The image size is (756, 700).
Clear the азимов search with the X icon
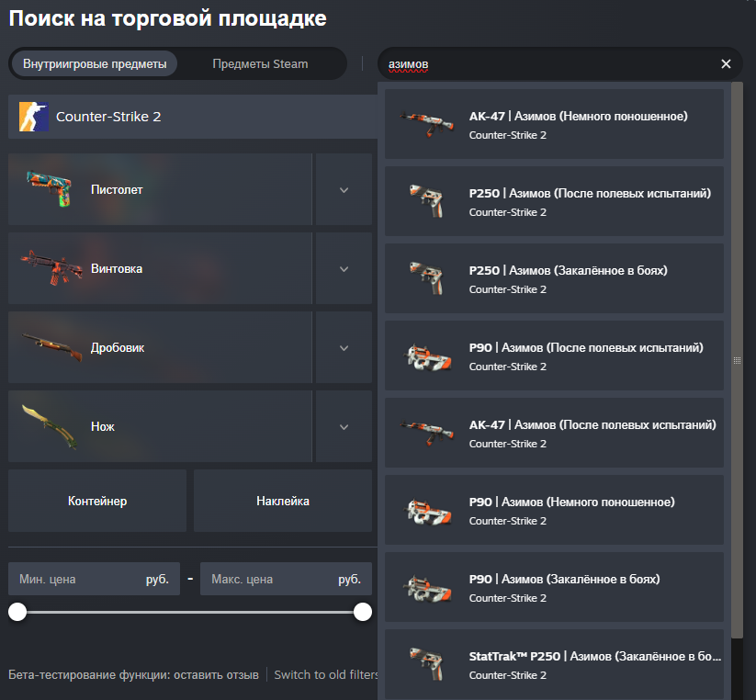click(726, 63)
